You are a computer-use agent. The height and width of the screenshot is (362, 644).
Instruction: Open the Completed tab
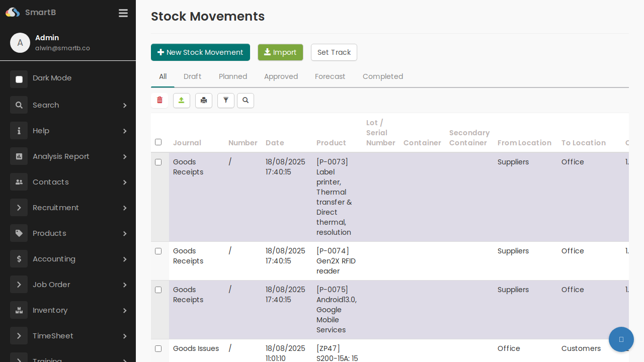[382, 76]
